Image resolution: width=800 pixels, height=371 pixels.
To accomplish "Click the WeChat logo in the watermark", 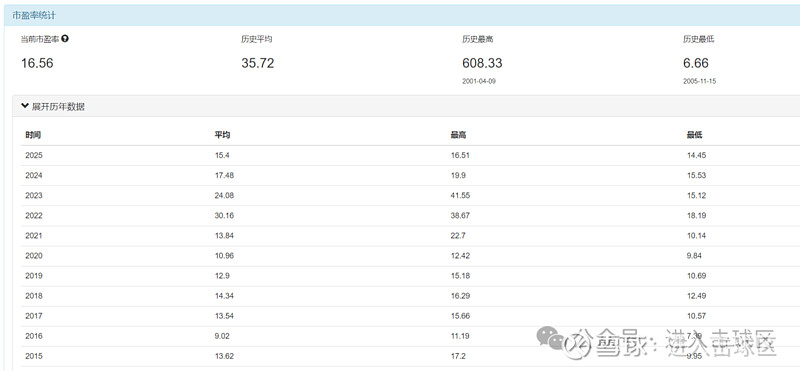I will 550,338.
